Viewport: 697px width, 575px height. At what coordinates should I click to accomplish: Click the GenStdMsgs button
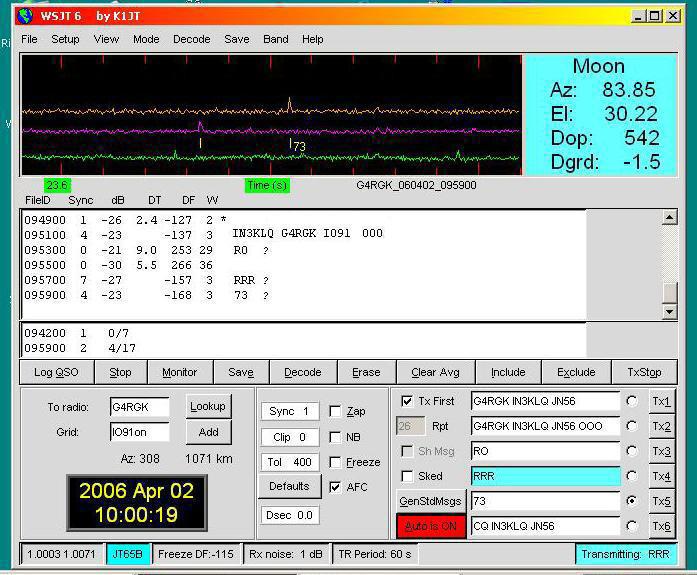pos(429,501)
